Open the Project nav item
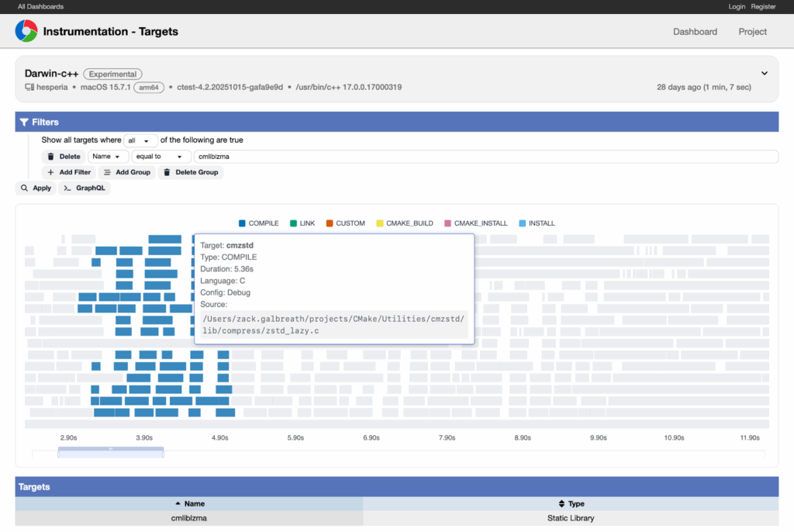The height and width of the screenshot is (532, 794). click(x=752, y=32)
